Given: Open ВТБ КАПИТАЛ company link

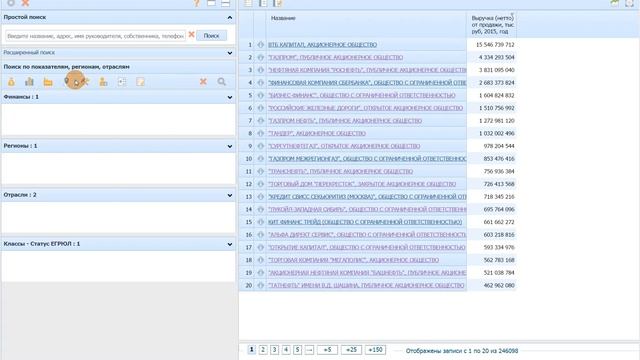Looking at the screenshot, I should pos(322,44).
